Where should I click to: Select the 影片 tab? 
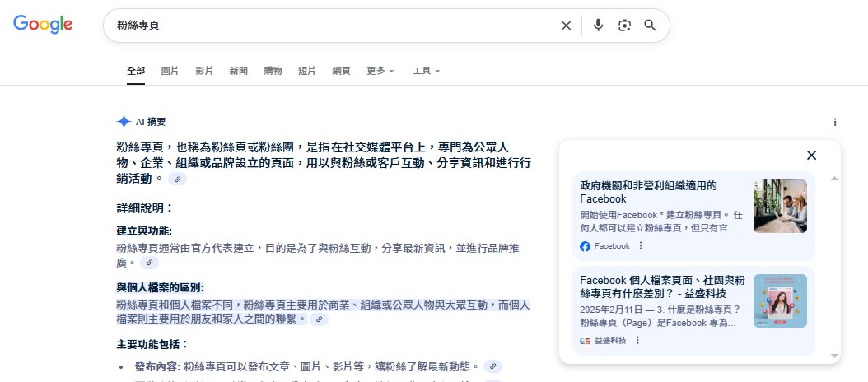tap(204, 71)
